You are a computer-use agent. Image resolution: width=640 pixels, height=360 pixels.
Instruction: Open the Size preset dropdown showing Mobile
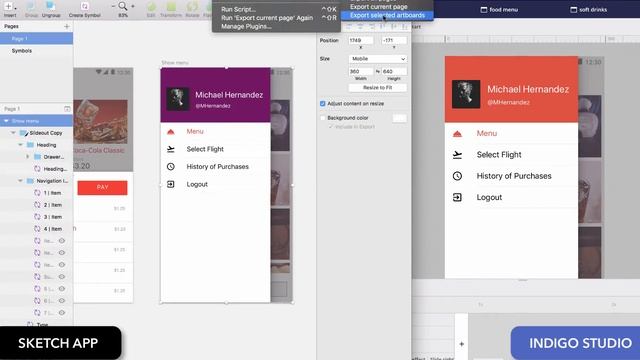tap(378, 59)
